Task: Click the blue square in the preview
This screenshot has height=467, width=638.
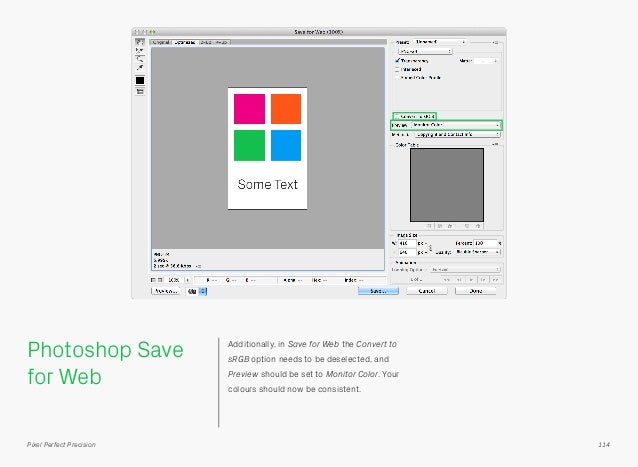Action: coord(286,145)
